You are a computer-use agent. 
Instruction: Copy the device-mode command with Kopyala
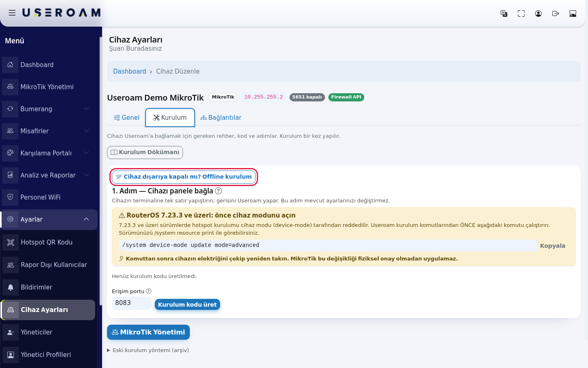pyautogui.click(x=552, y=246)
